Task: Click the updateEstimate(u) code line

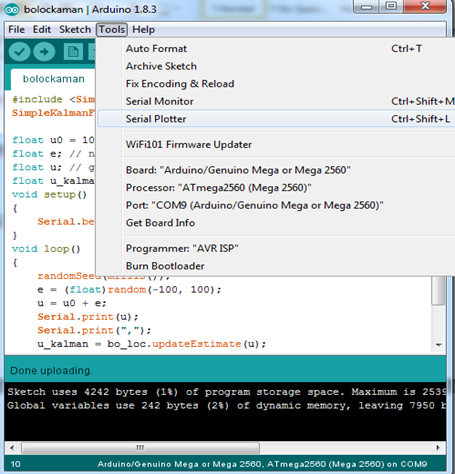Action: pos(151,344)
